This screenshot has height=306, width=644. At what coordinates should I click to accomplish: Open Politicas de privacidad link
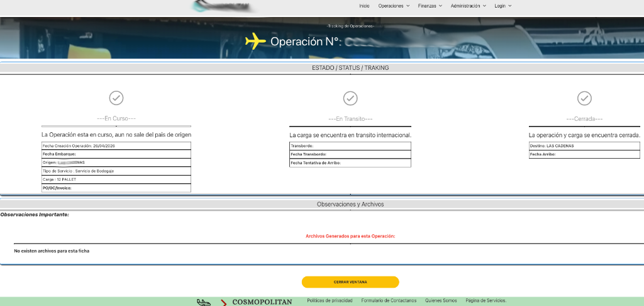330,301
